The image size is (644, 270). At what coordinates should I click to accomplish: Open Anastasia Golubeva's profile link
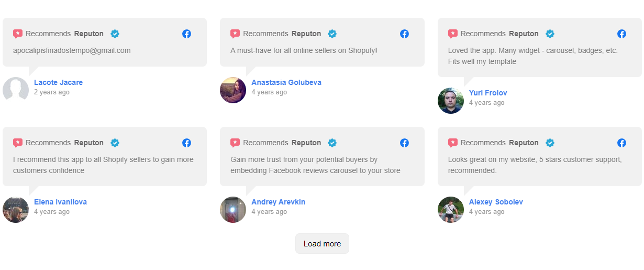[x=286, y=82]
